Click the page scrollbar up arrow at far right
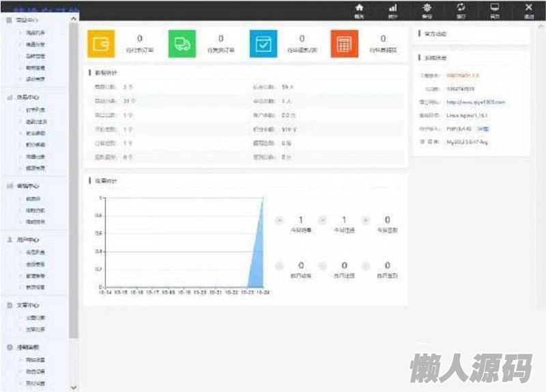Screen dimensions: 546x392 541,27
